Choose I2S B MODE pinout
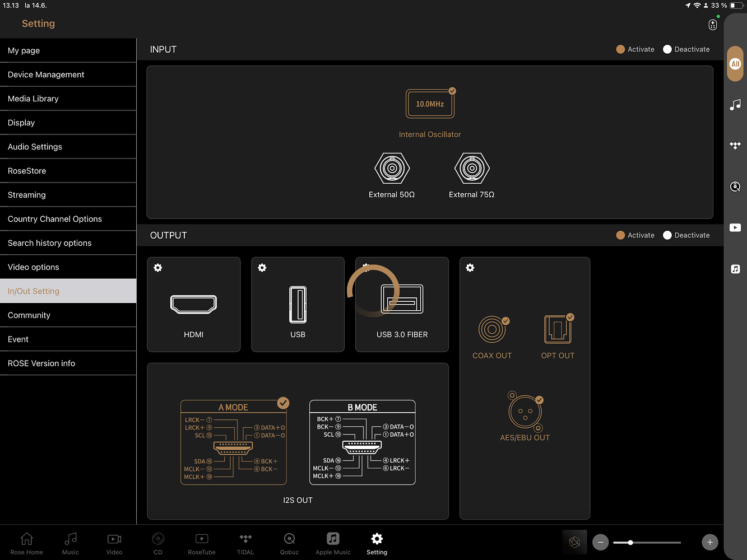Viewport: 747px width, 560px height. (363, 442)
